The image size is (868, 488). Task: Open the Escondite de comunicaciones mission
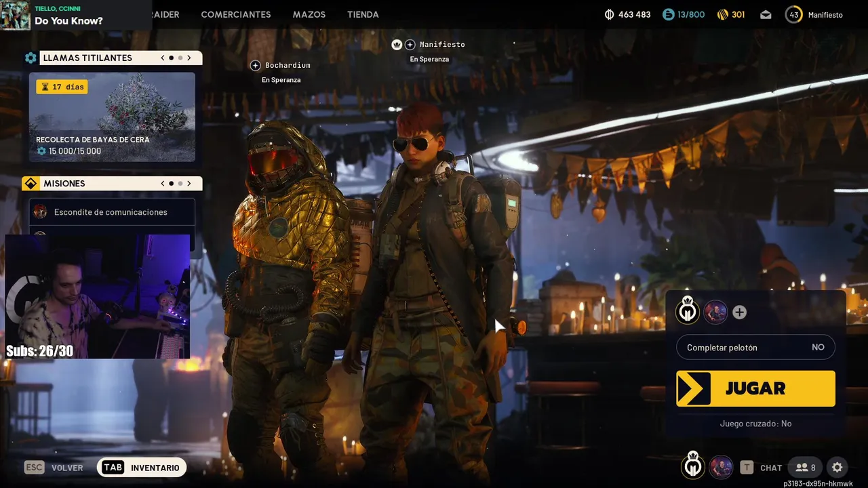click(x=112, y=212)
